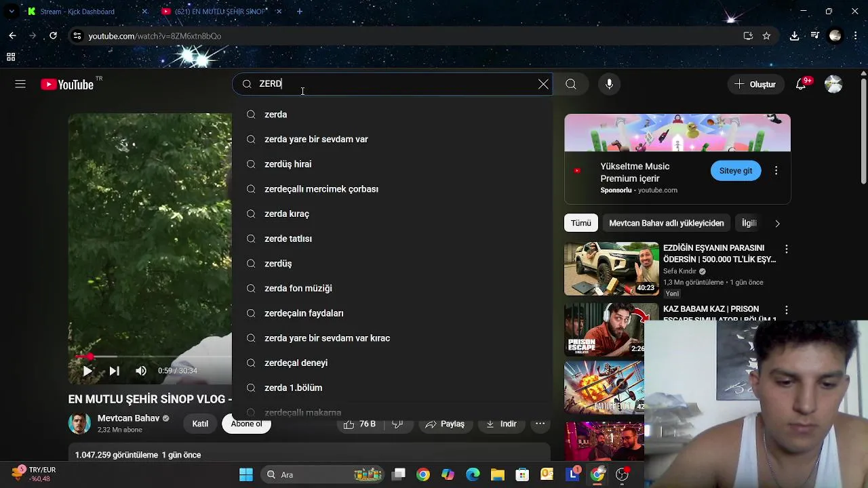Open YouTube account avatar menu
868x488 pixels.
coord(833,84)
